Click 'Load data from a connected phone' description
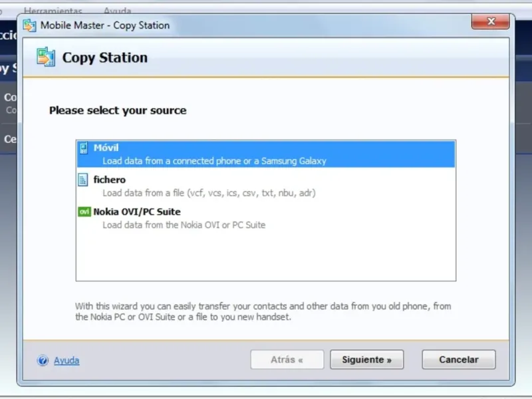Image resolution: width=532 pixels, height=399 pixels. (214, 161)
